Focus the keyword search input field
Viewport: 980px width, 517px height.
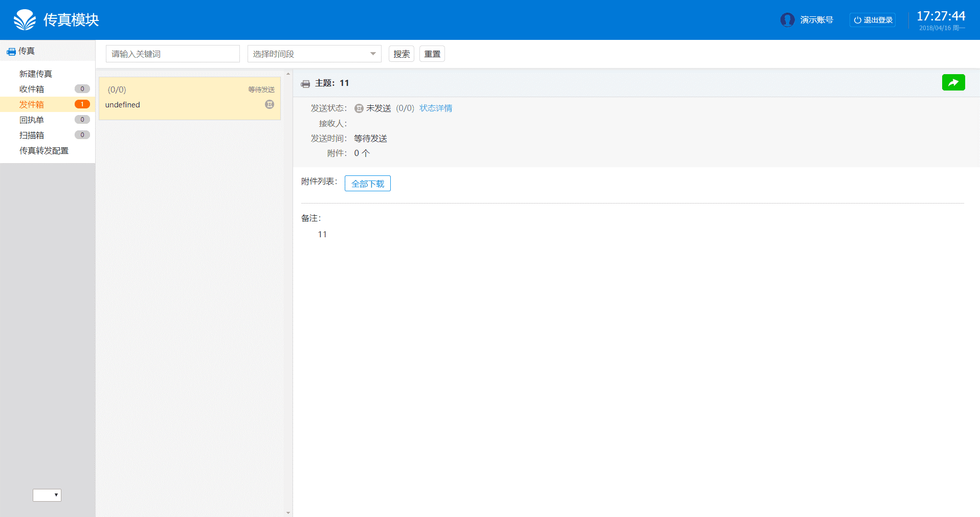pyautogui.click(x=172, y=54)
